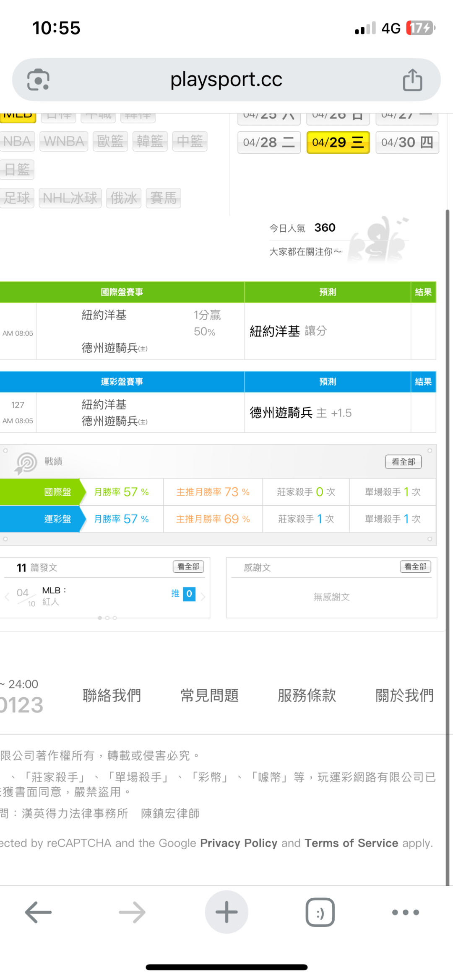
Task: Open the Privacy Policy link
Action: point(239,843)
